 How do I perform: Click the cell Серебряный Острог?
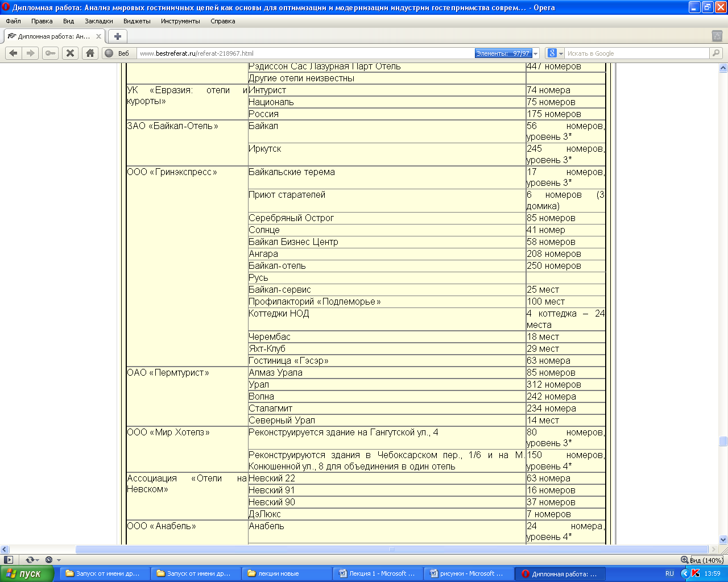[x=387, y=218]
